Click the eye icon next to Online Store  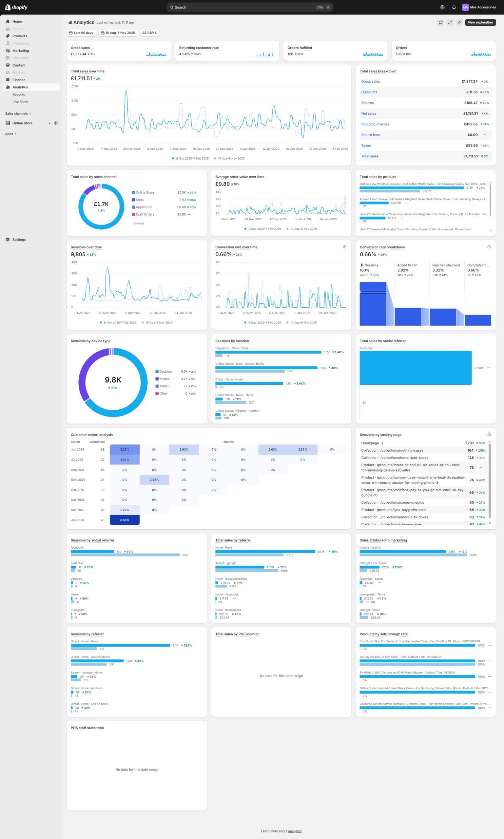coord(56,123)
